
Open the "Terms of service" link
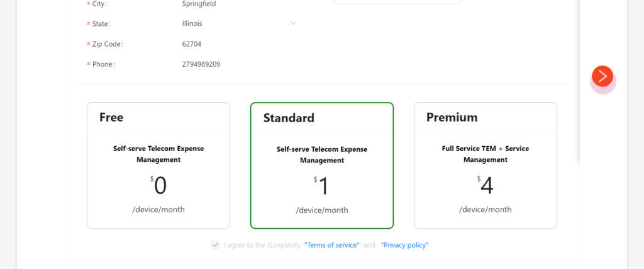[332, 245]
